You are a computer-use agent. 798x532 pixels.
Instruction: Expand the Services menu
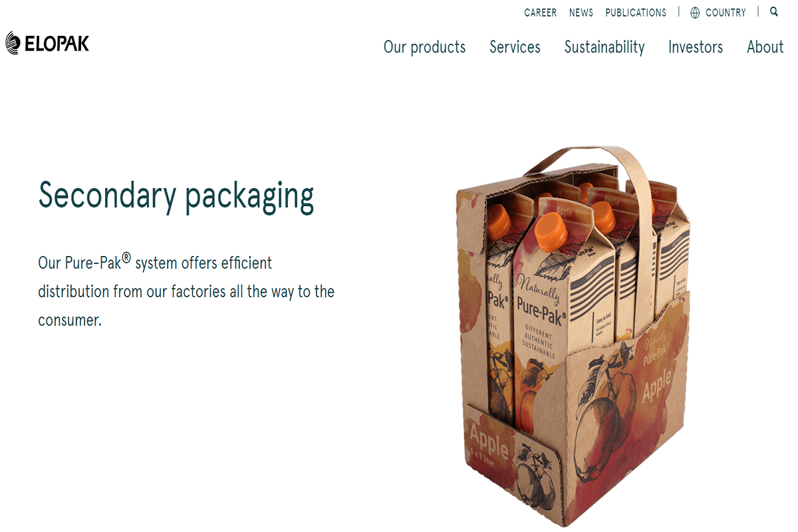pos(515,47)
